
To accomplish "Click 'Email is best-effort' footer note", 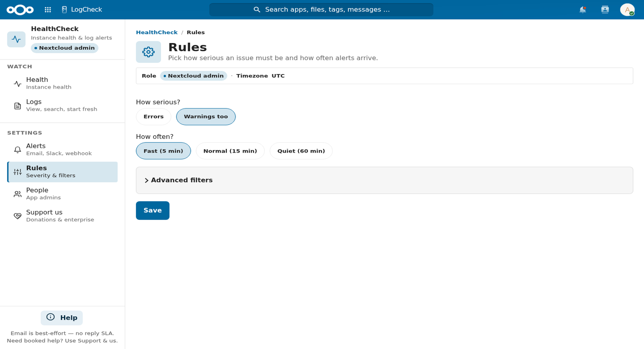I will [62, 333].
